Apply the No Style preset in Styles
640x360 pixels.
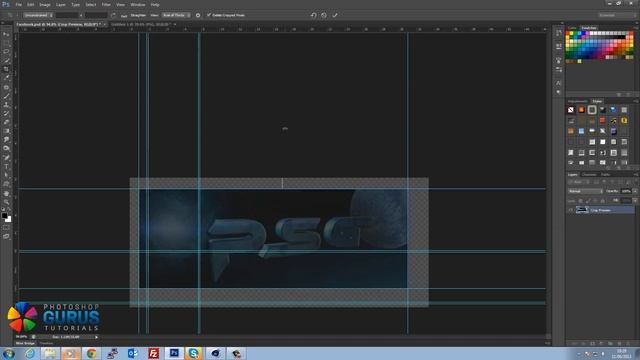pos(571,110)
